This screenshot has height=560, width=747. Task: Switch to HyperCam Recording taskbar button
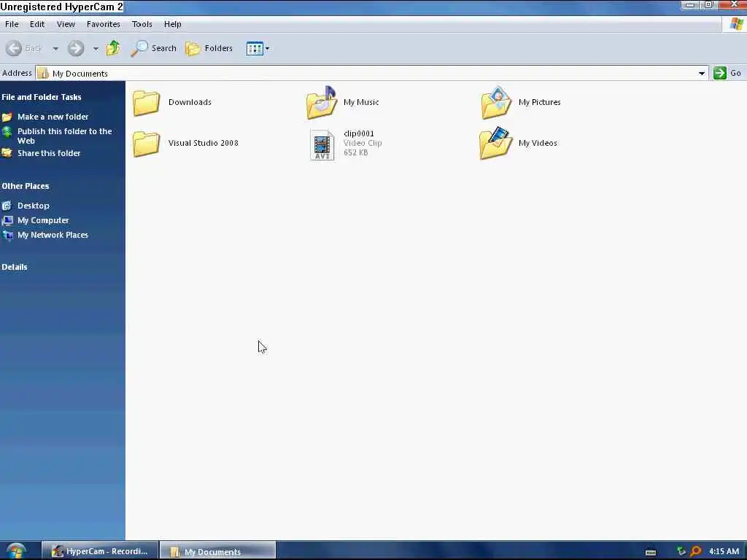[100, 551]
